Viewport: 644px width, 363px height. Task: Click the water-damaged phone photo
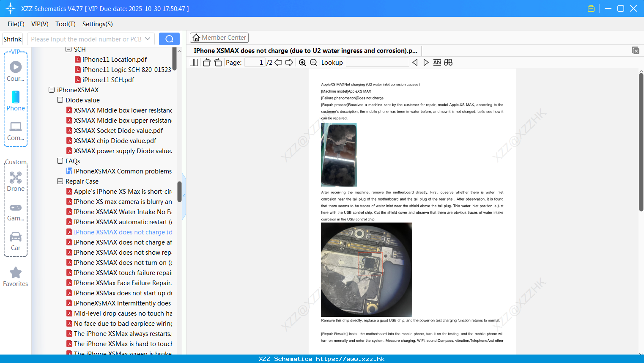[x=339, y=155]
